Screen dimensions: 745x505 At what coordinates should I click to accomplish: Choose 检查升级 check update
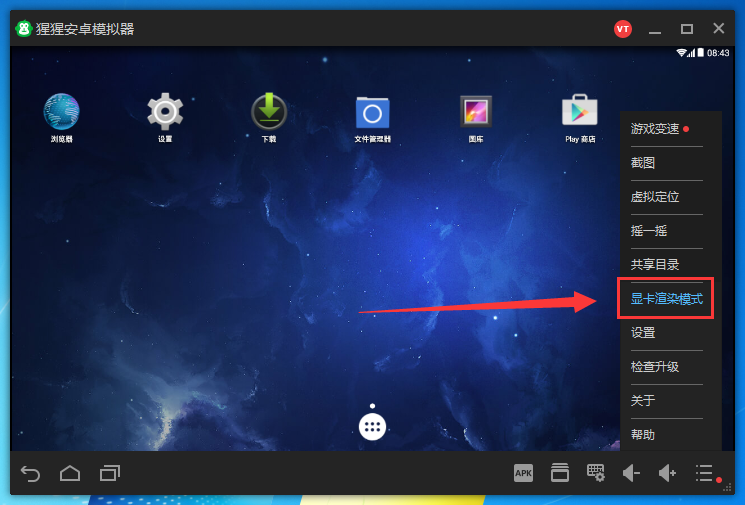655,367
